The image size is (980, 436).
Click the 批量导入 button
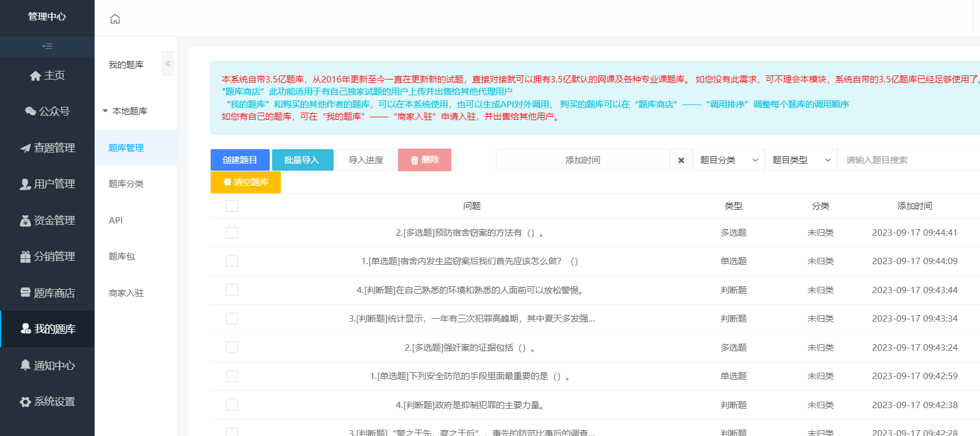coord(303,160)
